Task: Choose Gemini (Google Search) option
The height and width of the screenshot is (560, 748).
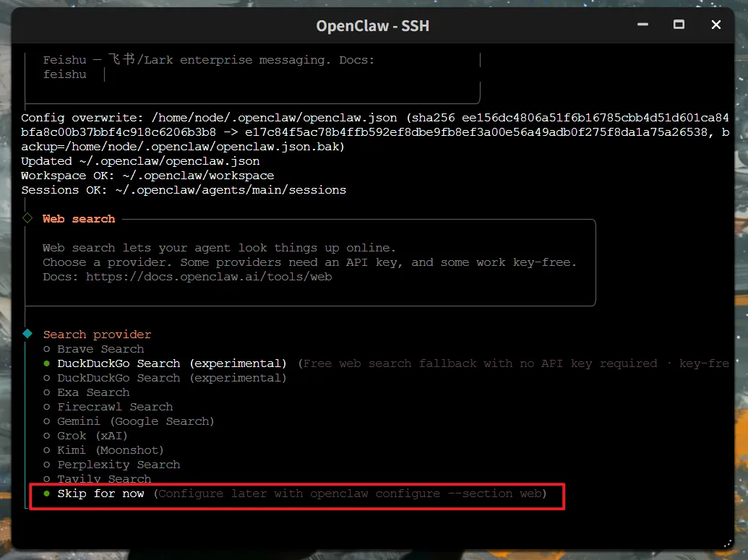Action: [129, 421]
